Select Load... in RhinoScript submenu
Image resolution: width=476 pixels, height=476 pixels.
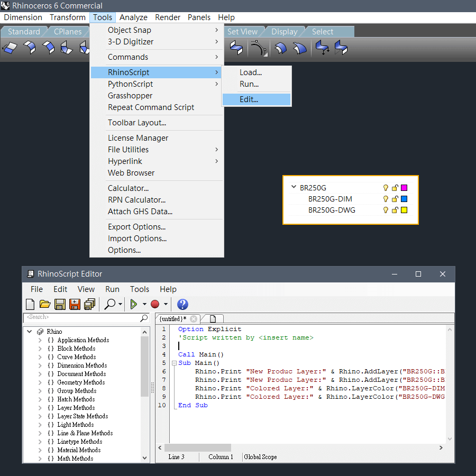point(257,72)
